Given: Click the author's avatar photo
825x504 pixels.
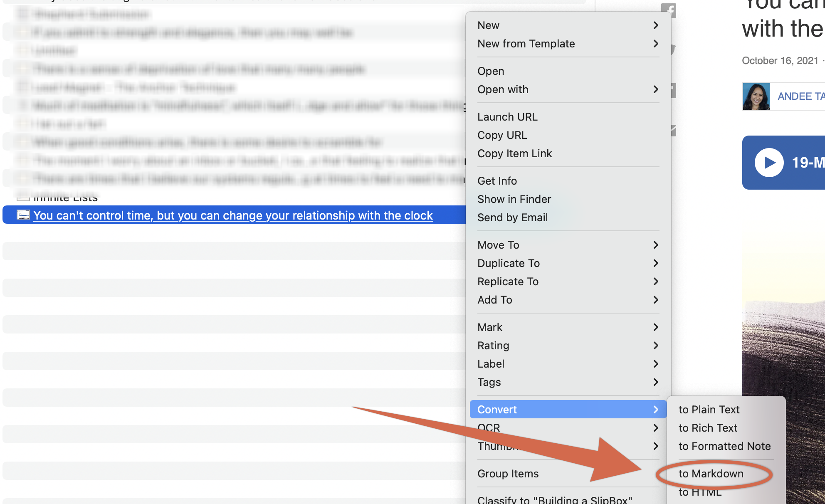Looking at the screenshot, I should coord(756,96).
